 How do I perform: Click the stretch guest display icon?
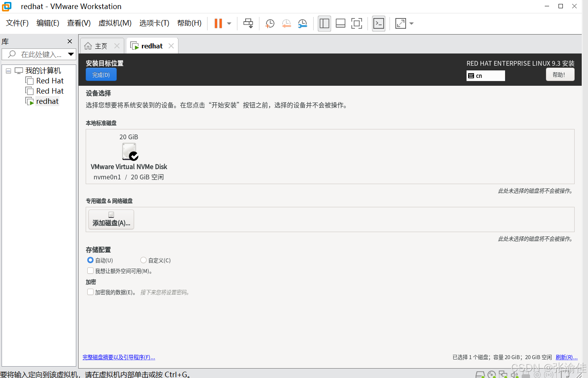click(401, 24)
